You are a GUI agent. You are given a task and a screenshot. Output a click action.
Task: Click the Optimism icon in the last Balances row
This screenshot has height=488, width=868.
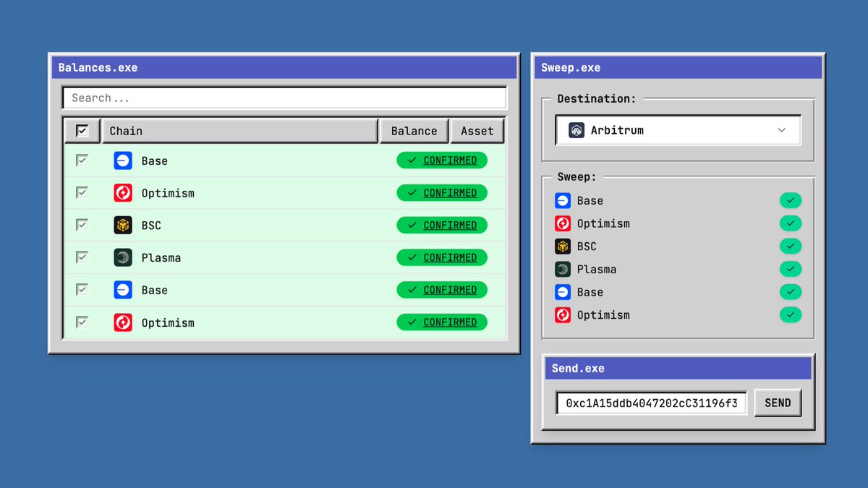tap(123, 322)
